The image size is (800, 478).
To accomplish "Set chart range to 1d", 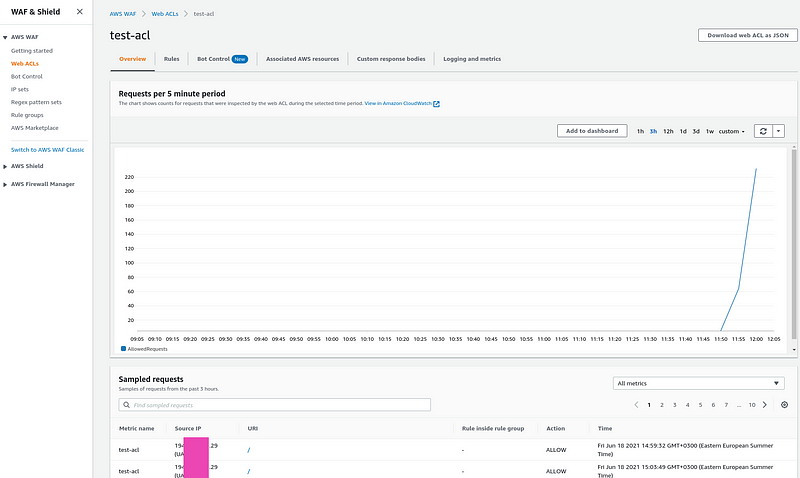I will coord(683,131).
